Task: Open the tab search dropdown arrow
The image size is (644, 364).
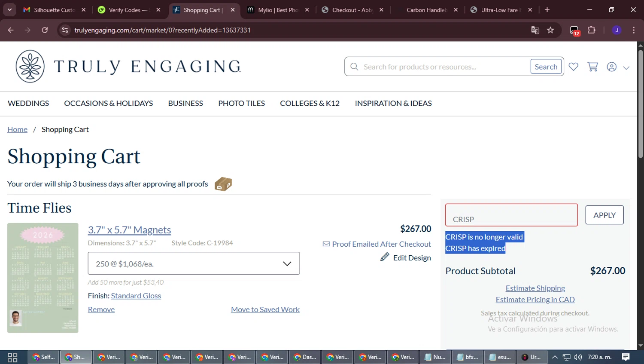Action: (x=9, y=9)
